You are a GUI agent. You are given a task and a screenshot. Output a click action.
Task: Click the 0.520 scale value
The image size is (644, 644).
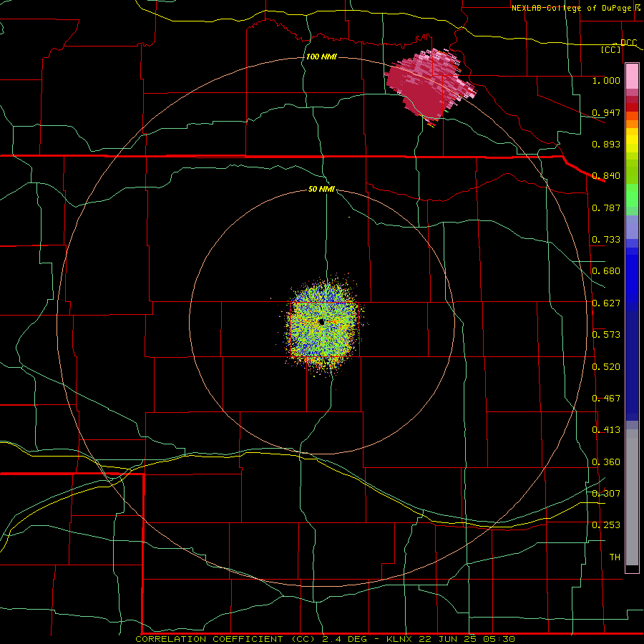click(x=606, y=367)
